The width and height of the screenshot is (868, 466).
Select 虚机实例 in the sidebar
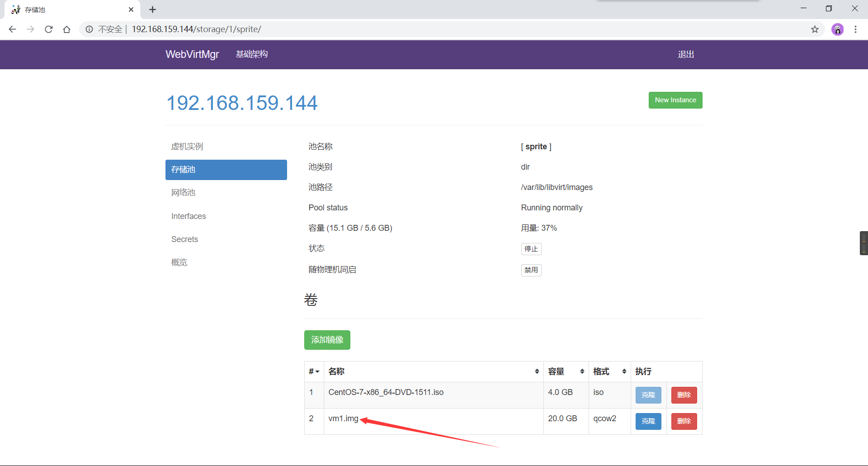[x=187, y=147]
